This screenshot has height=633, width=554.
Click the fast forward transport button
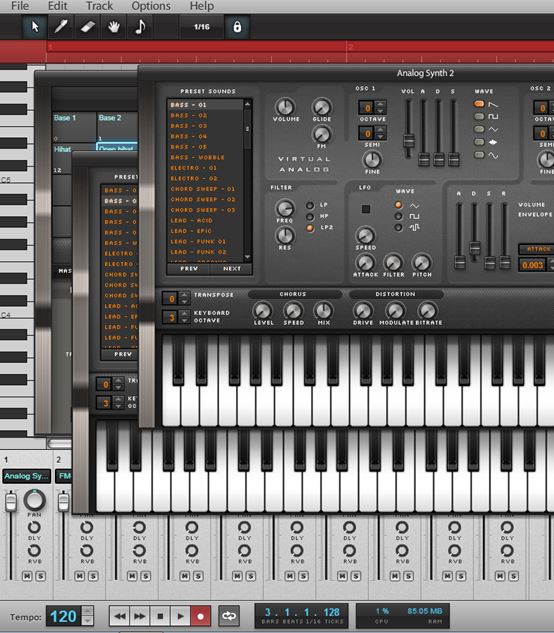click(140, 616)
